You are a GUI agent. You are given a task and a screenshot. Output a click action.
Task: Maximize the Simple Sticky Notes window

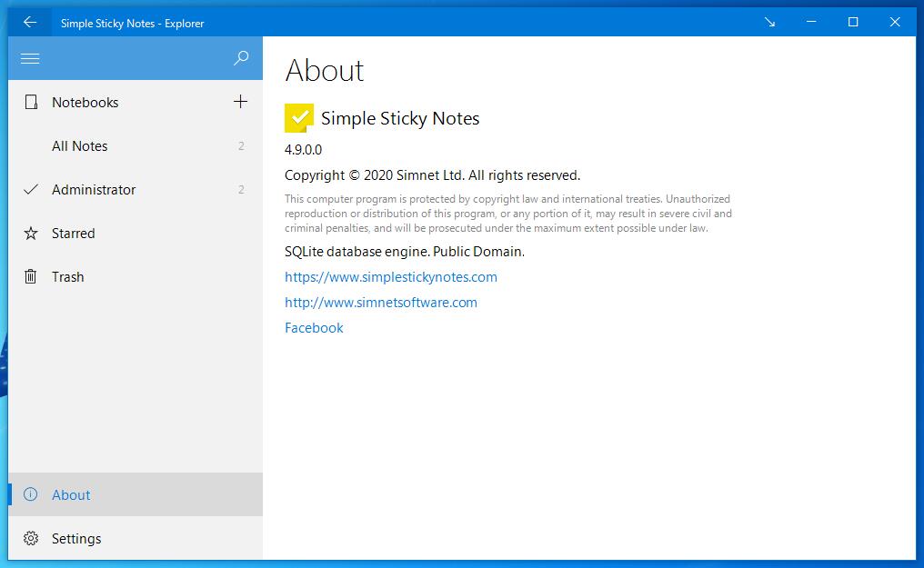click(853, 23)
